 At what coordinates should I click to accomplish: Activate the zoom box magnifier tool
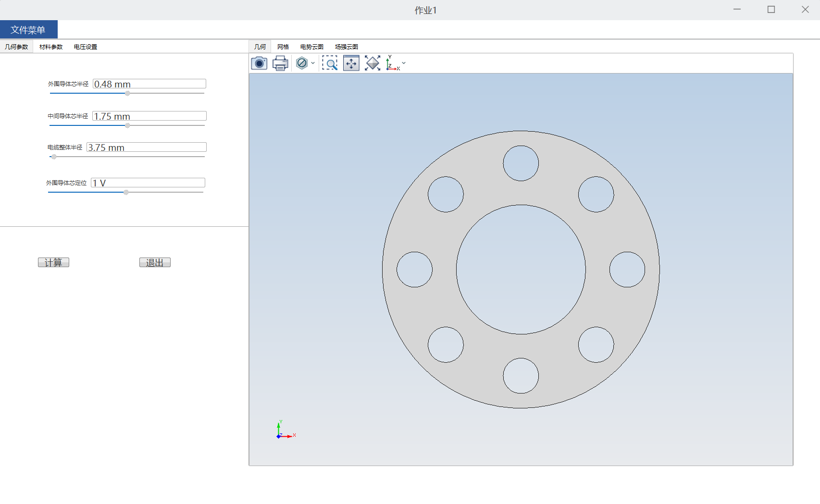tap(330, 63)
